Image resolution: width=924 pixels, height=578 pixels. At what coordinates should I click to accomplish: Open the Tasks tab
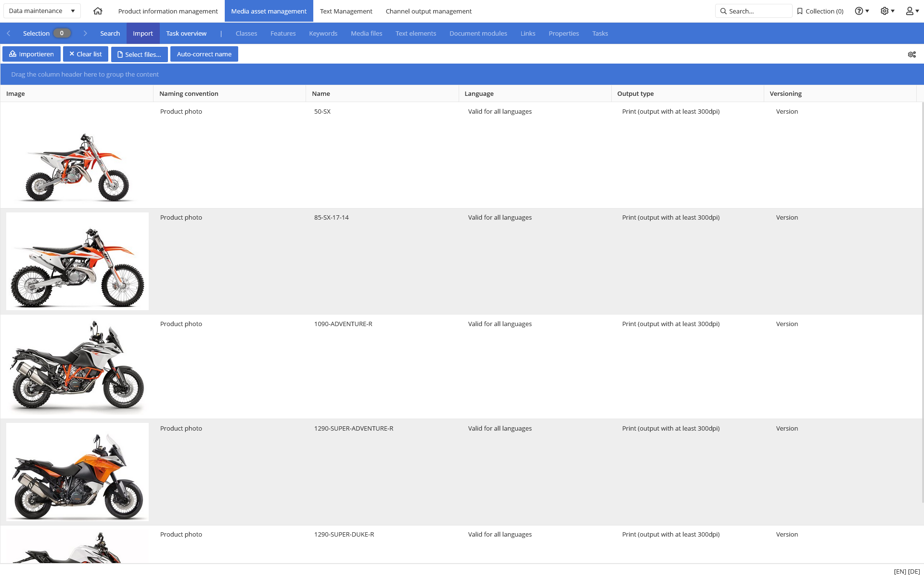pos(600,33)
